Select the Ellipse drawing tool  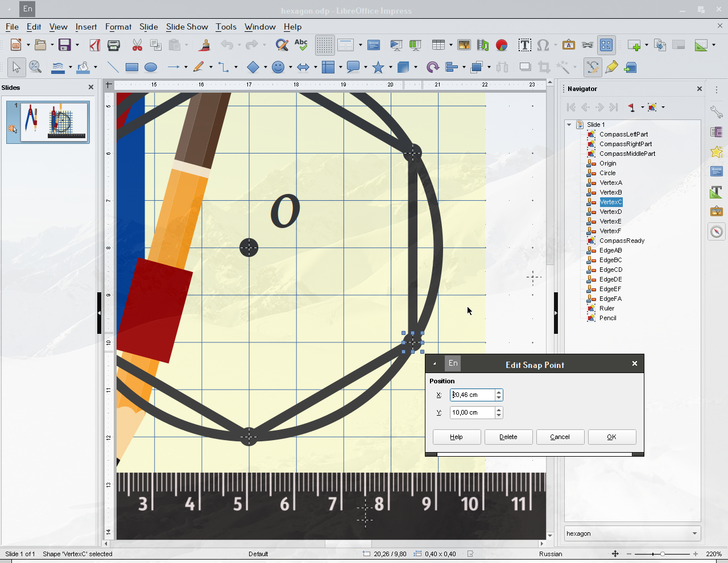[151, 68]
